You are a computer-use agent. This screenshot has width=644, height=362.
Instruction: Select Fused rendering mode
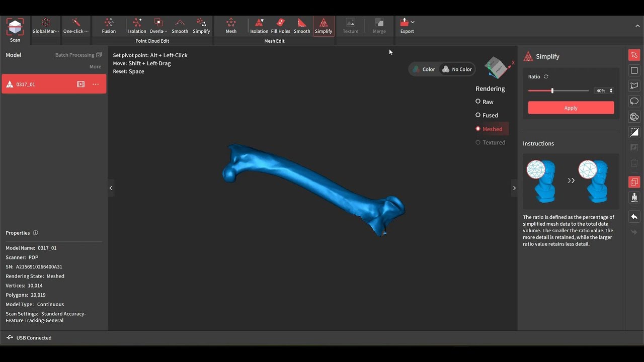coord(487,115)
